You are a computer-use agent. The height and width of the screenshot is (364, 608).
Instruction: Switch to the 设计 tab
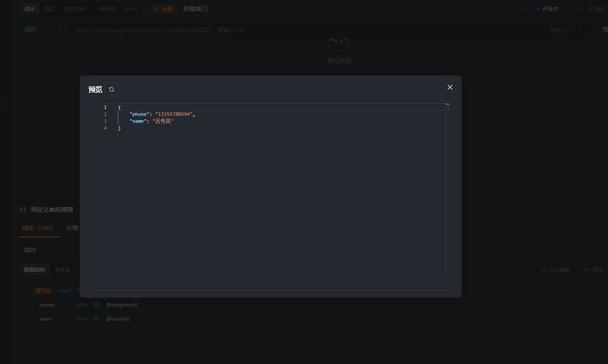30,9
